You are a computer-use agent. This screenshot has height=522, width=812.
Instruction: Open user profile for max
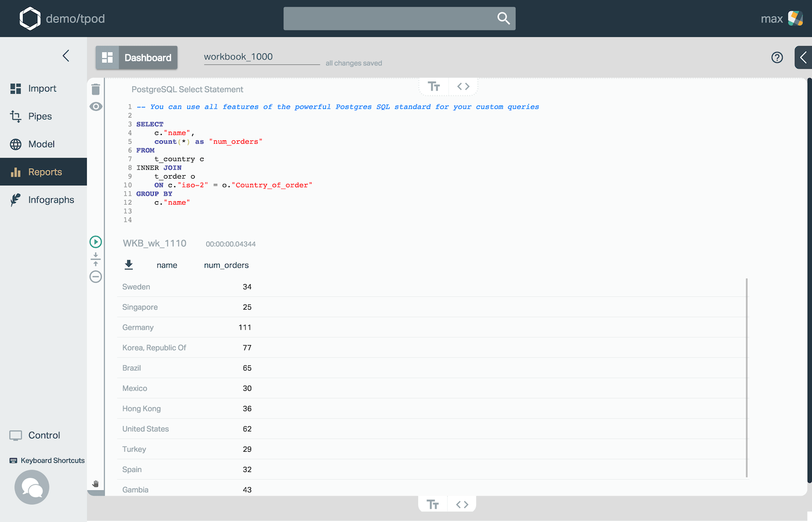click(x=771, y=18)
